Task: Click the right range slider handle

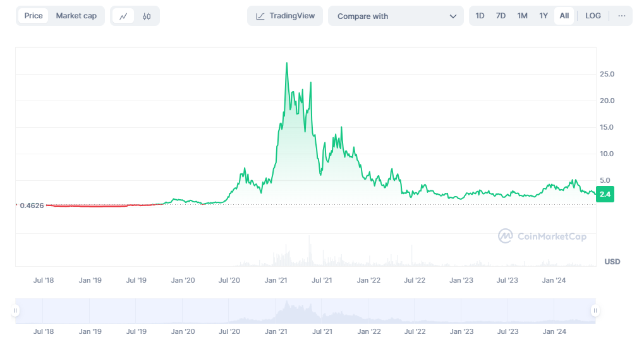Action: pyautogui.click(x=595, y=310)
